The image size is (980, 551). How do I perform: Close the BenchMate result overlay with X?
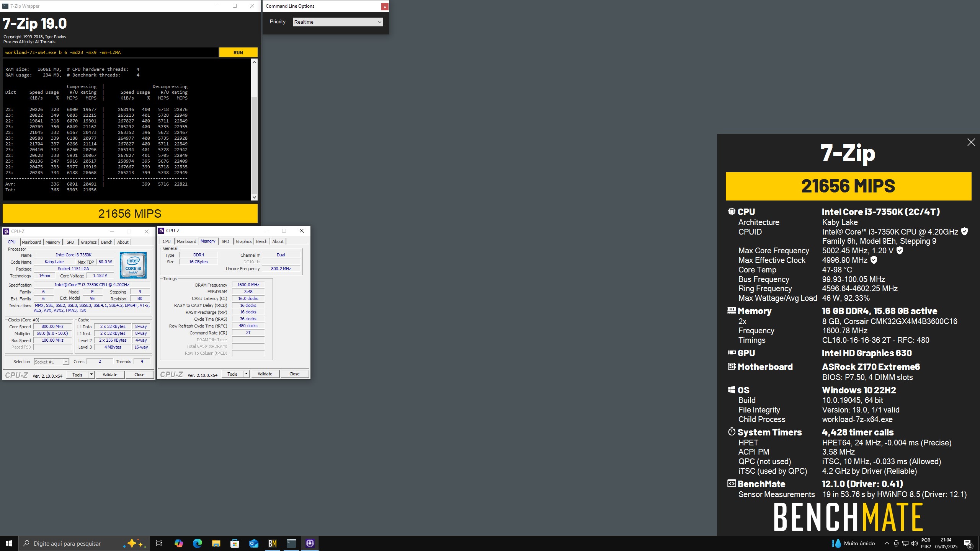coord(971,142)
